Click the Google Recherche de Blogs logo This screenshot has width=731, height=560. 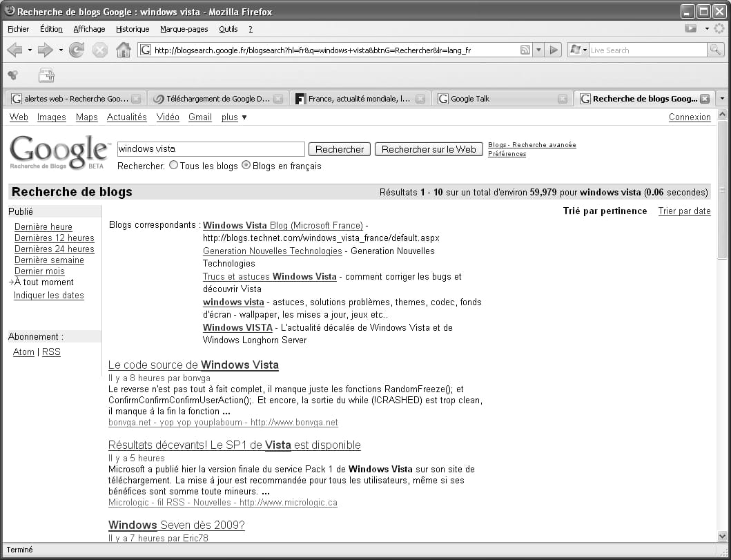pyautogui.click(x=59, y=152)
